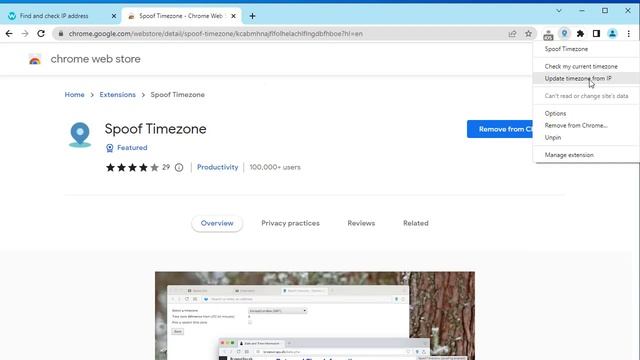
Task: Click the Spoof Timezone pin extension icon
Action: click(x=564, y=34)
